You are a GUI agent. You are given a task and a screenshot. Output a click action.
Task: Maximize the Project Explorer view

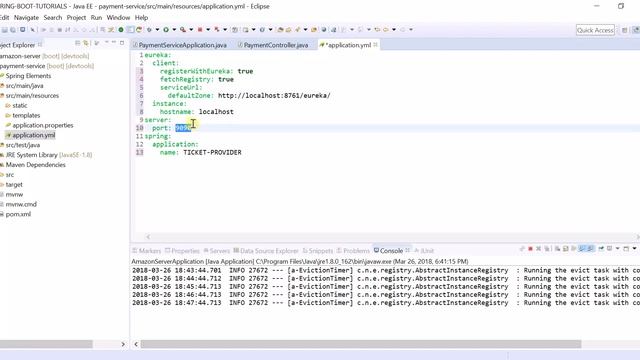tap(122, 43)
